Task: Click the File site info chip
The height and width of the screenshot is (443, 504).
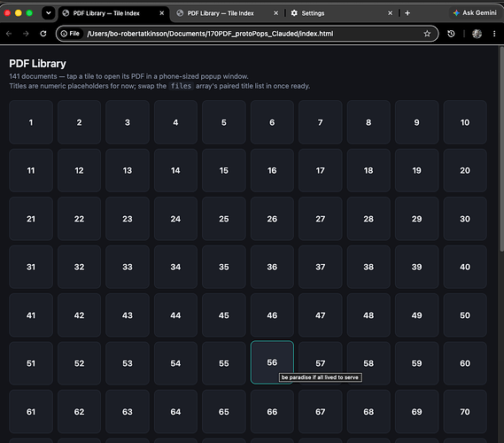Action: click(x=70, y=34)
